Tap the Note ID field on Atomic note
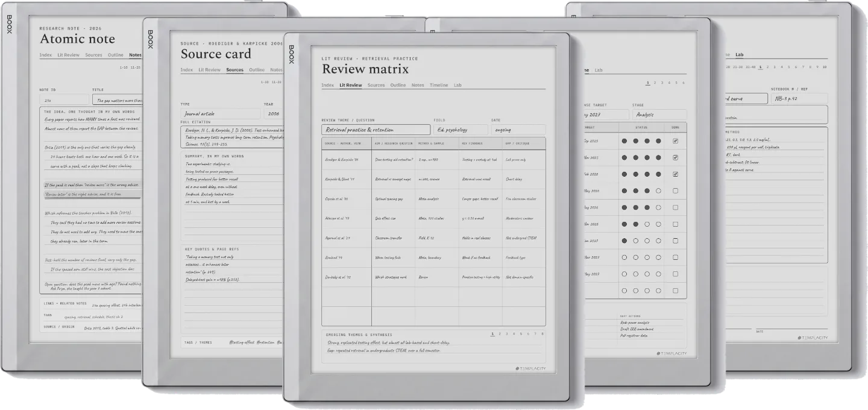The height and width of the screenshot is (410, 868). [x=64, y=100]
